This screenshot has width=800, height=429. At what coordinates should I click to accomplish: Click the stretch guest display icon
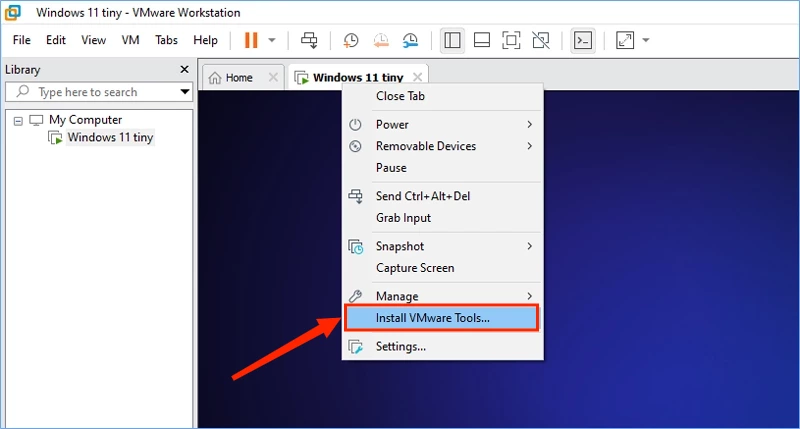(x=625, y=40)
